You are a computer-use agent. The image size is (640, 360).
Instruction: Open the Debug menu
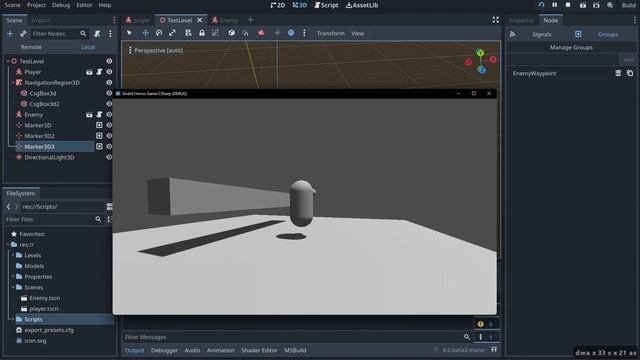pos(61,5)
